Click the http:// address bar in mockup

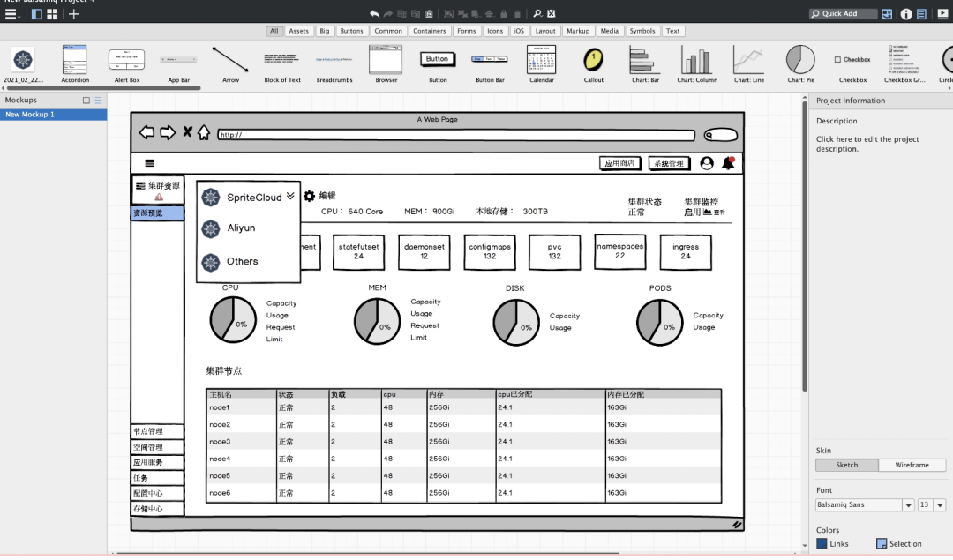coord(456,135)
